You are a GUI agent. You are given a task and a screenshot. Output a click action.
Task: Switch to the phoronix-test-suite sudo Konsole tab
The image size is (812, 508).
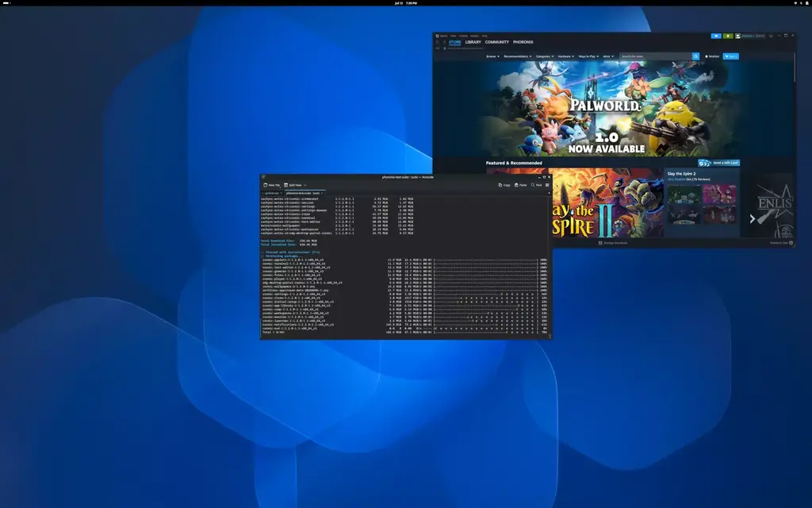click(303, 193)
